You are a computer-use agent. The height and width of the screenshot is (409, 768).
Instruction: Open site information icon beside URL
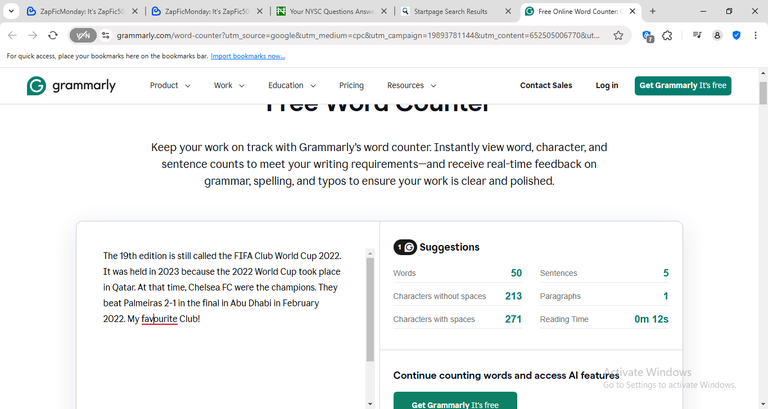(x=105, y=35)
